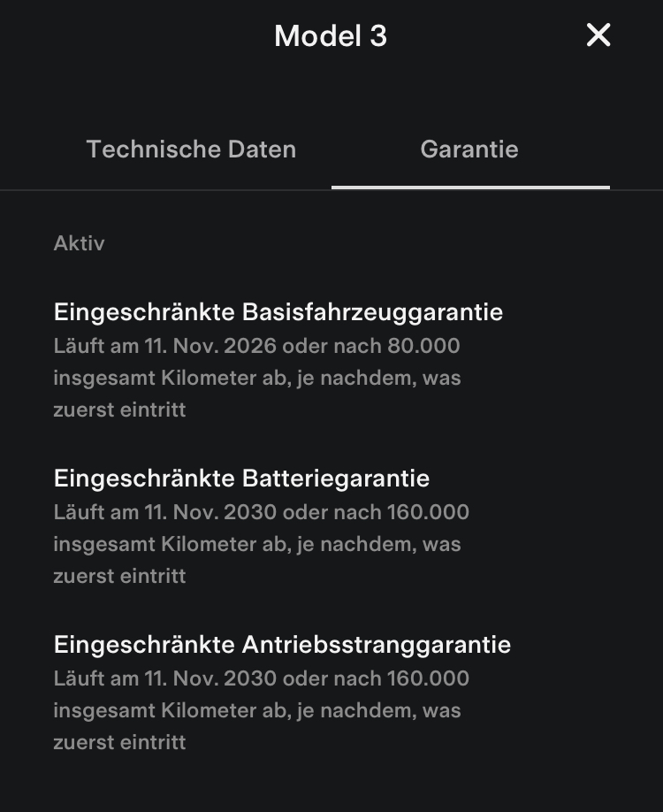Image resolution: width=663 pixels, height=812 pixels.
Task: Click the Basisfahrzeuggarantie description paragraph
Action: [256, 378]
